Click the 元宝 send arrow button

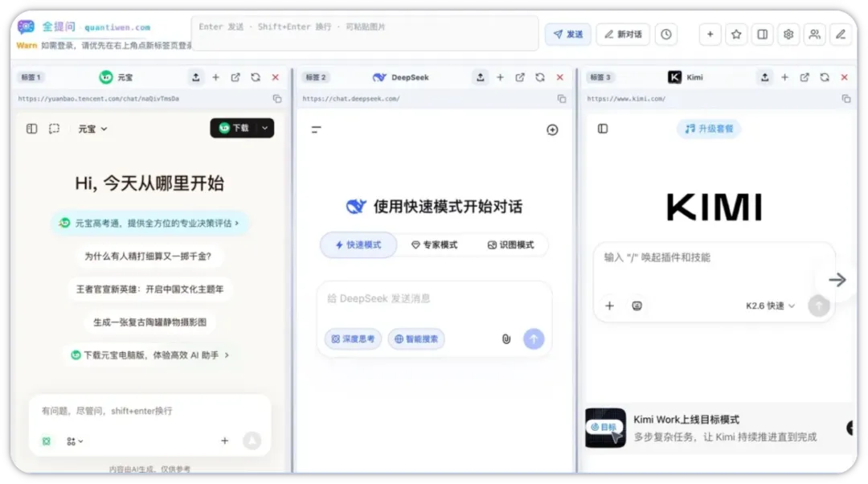252,441
